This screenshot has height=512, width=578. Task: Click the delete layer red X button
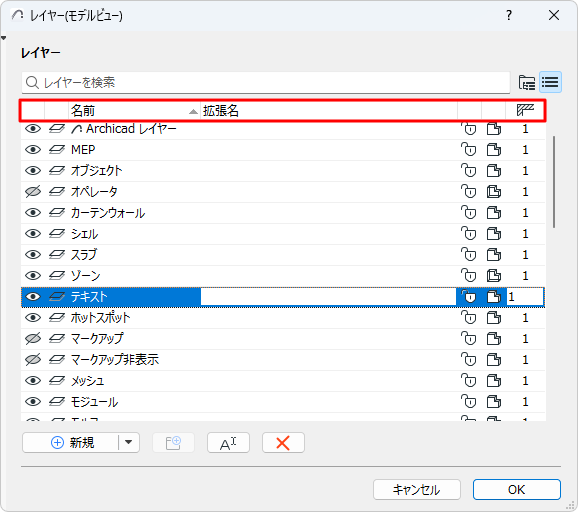[x=283, y=443]
